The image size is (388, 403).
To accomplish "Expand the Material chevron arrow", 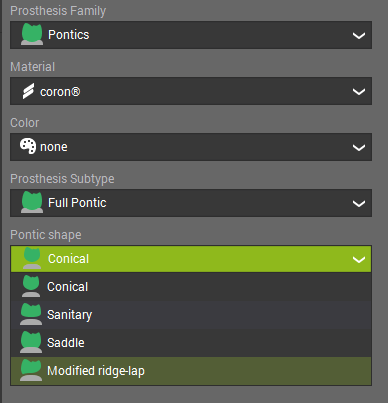I will pos(359,91).
